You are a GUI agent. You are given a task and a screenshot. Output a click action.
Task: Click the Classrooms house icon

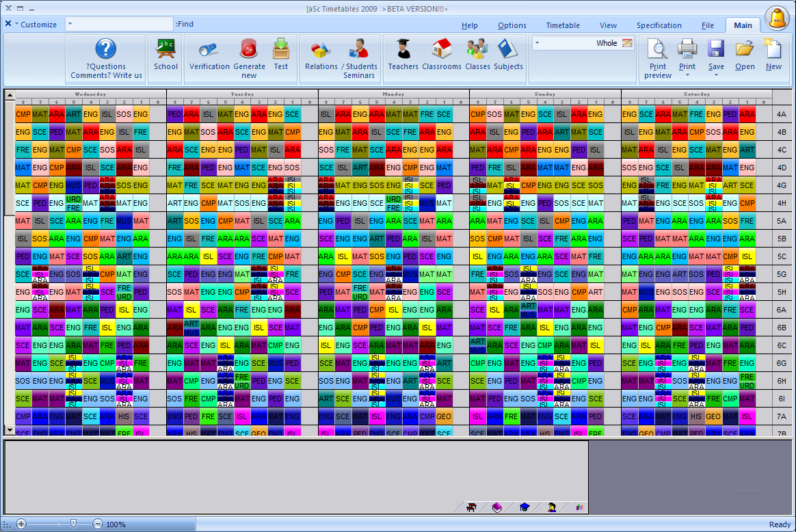pos(442,55)
